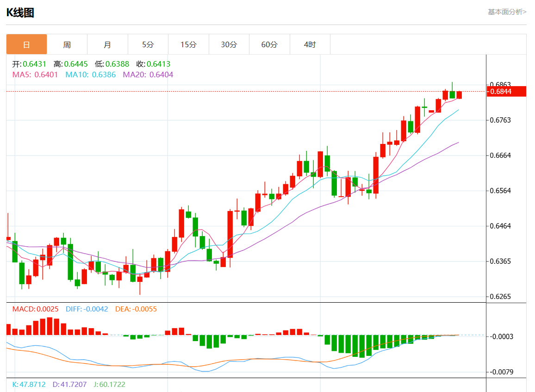
Task: Click the 0.6664 price axis label
Action: pyautogui.click(x=500, y=156)
